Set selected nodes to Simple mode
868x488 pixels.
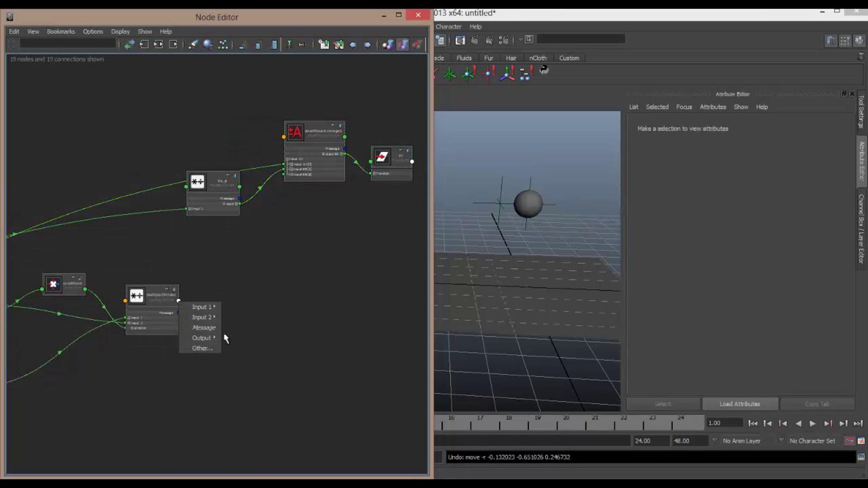[x=242, y=45]
